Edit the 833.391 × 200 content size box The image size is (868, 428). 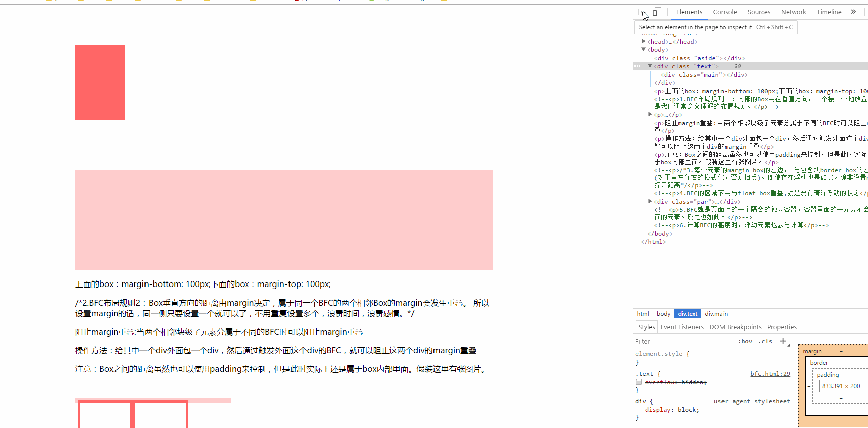(x=840, y=386)
